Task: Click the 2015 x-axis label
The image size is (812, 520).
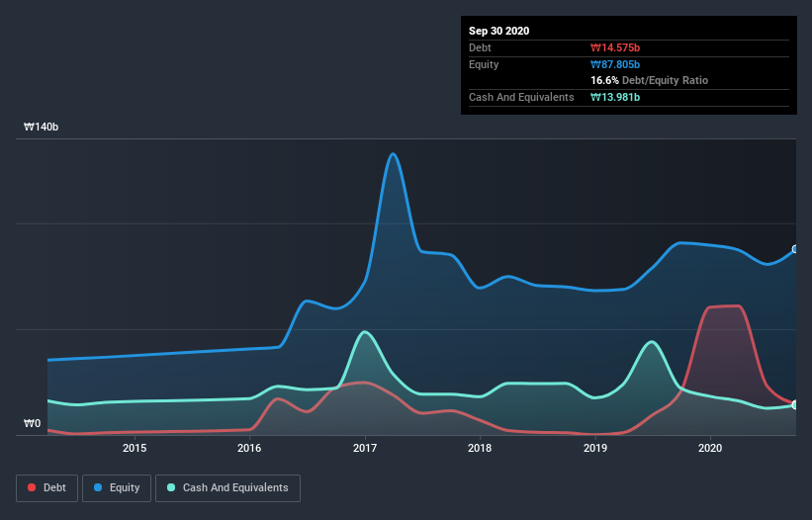Action: [x=135, y=448]
